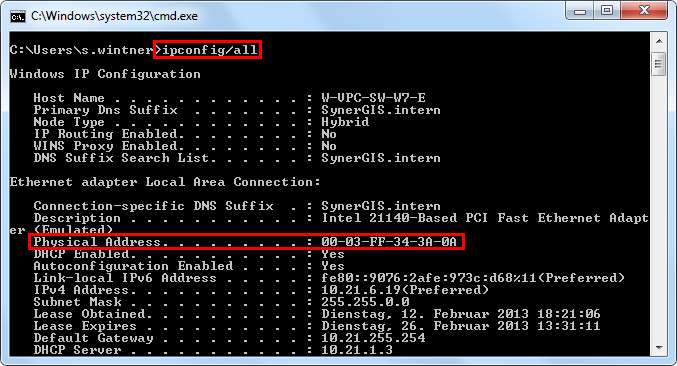Viewport: 677px width, 366px height.
Task: Click the DHCP server address 10.21.1.3
Action: pyautogui.click(x=357, y=350)
